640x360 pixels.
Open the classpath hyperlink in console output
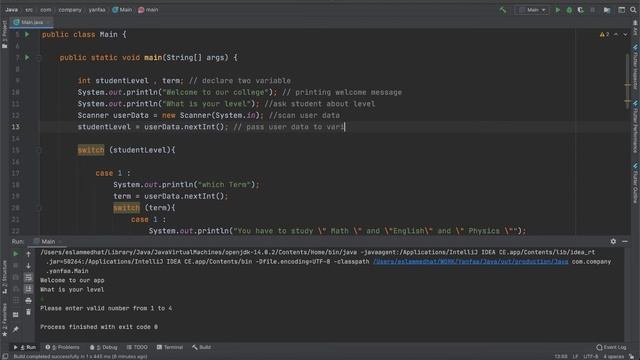click(x=471, y=262)
